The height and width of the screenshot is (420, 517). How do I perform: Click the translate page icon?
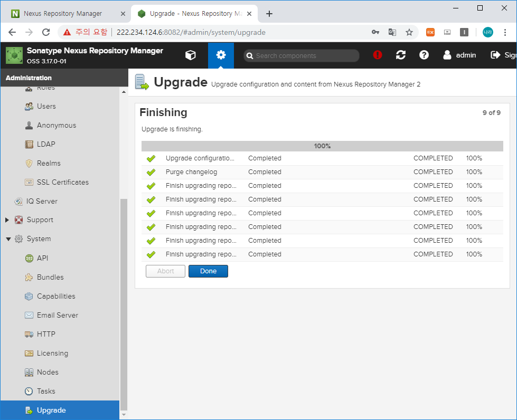(392, 32)
